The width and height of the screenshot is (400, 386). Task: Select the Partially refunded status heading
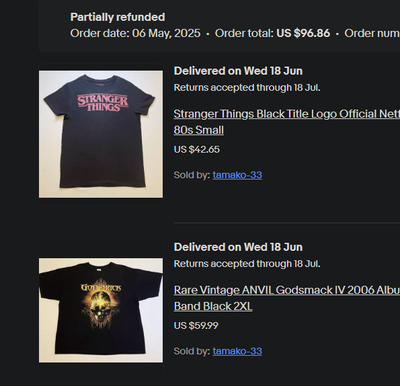coord(118,17)
